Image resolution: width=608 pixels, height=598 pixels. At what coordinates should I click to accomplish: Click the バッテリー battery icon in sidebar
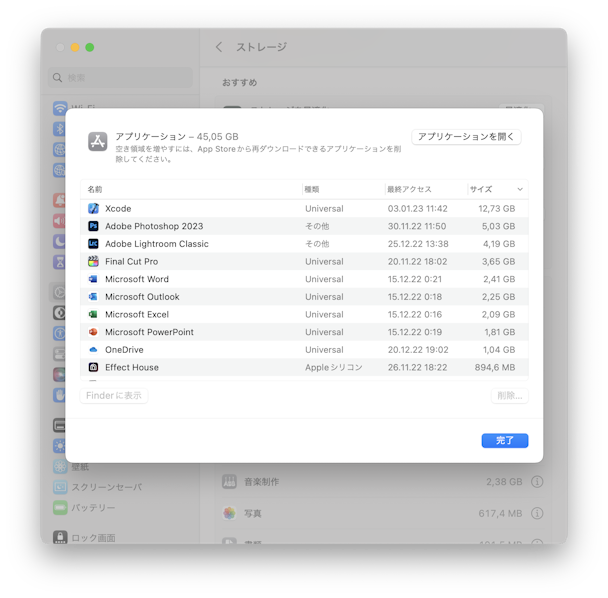pyautogui.click(x=60, y=508)
